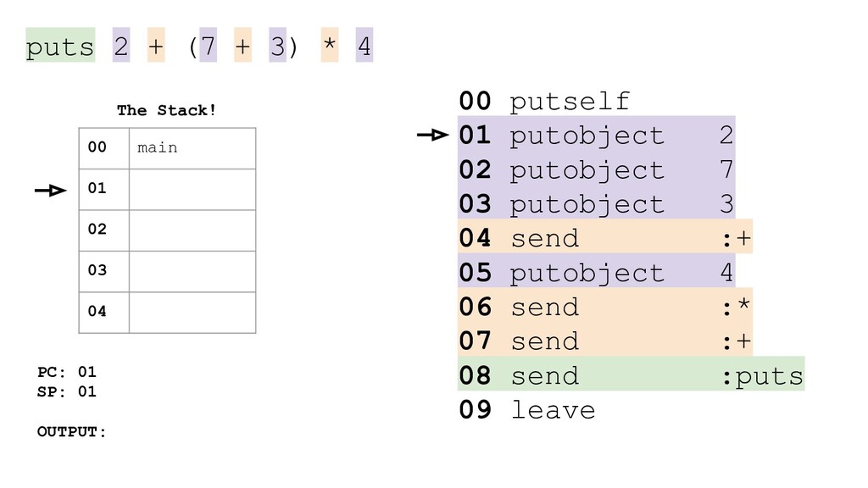Viewport: 868px width, 488px height.
Task: Select the empty stack cell in row 02
Action: click(x=192, y=230)
